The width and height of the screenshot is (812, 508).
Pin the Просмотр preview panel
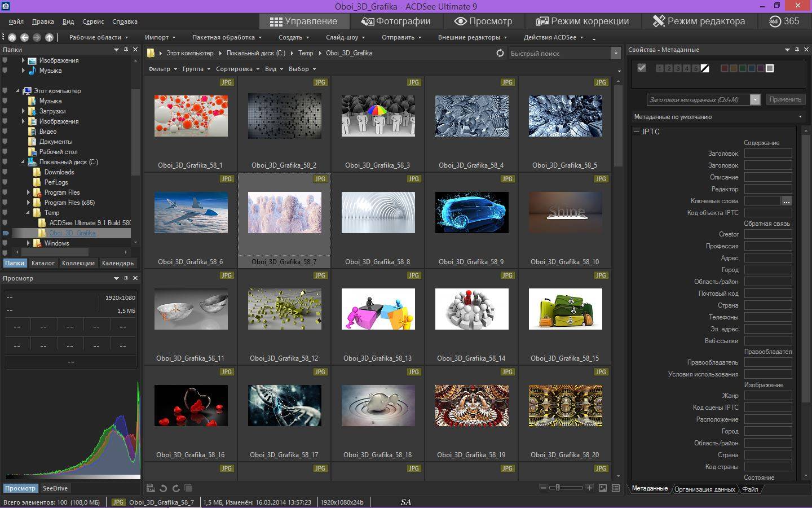pyautogui.click(x=126, y=278)
